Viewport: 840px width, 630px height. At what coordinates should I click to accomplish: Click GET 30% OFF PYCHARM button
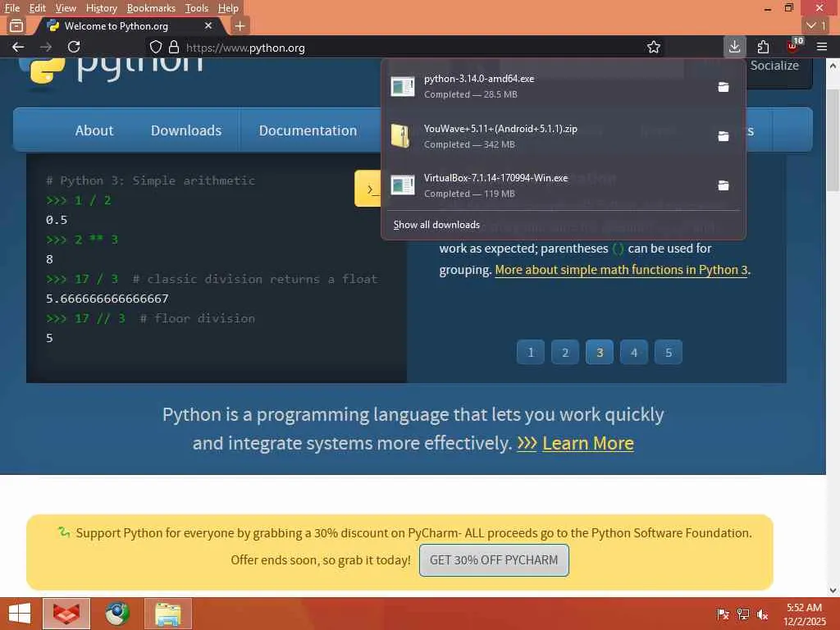pyautogui.click(x=494, y=559)
